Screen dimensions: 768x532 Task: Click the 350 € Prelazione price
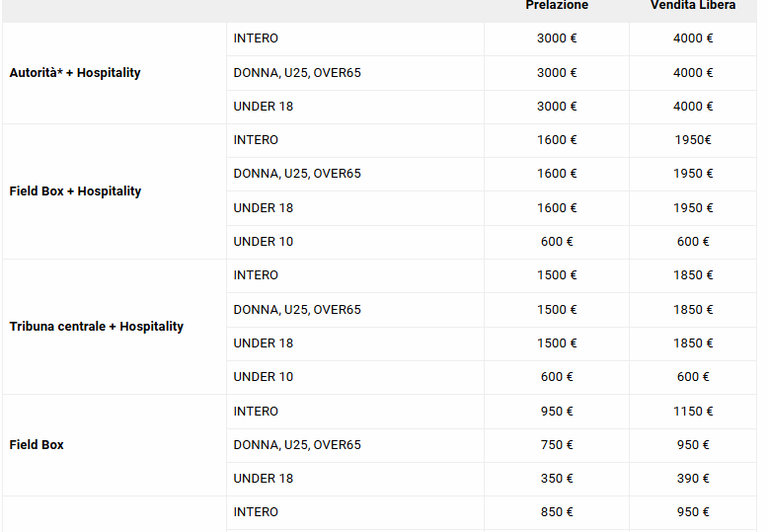coord(557,479)
